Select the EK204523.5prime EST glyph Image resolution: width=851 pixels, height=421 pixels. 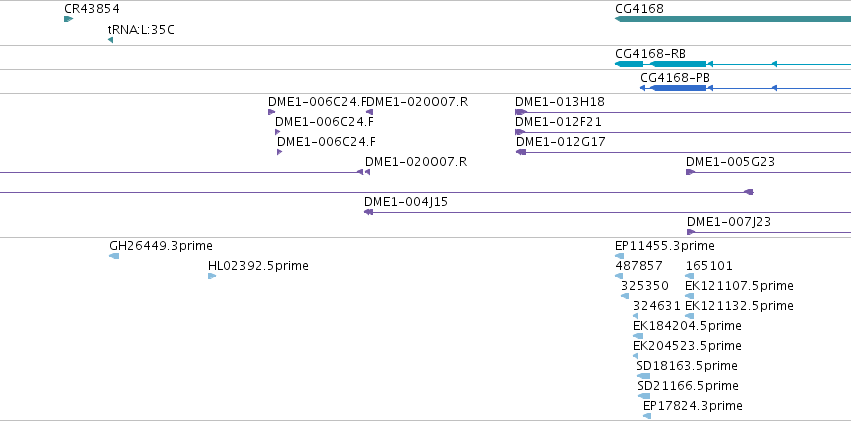(636, 356)
